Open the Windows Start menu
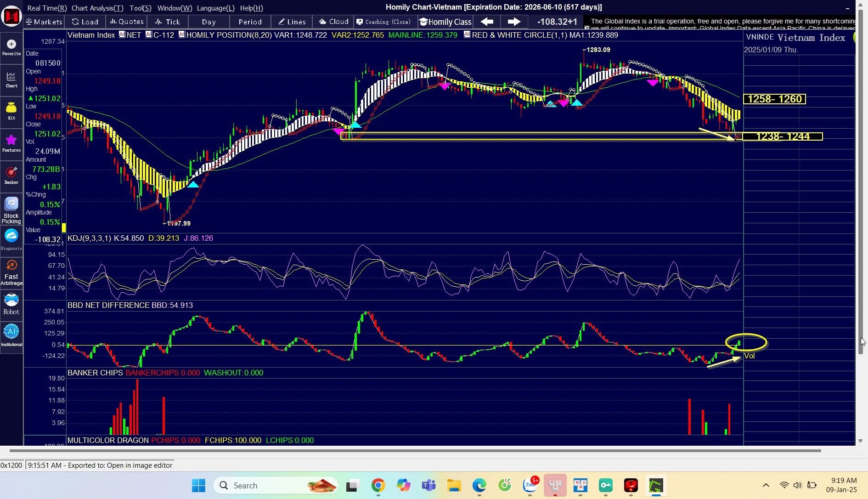Screen dimensions: 868x499 click(x=198, y=486)
